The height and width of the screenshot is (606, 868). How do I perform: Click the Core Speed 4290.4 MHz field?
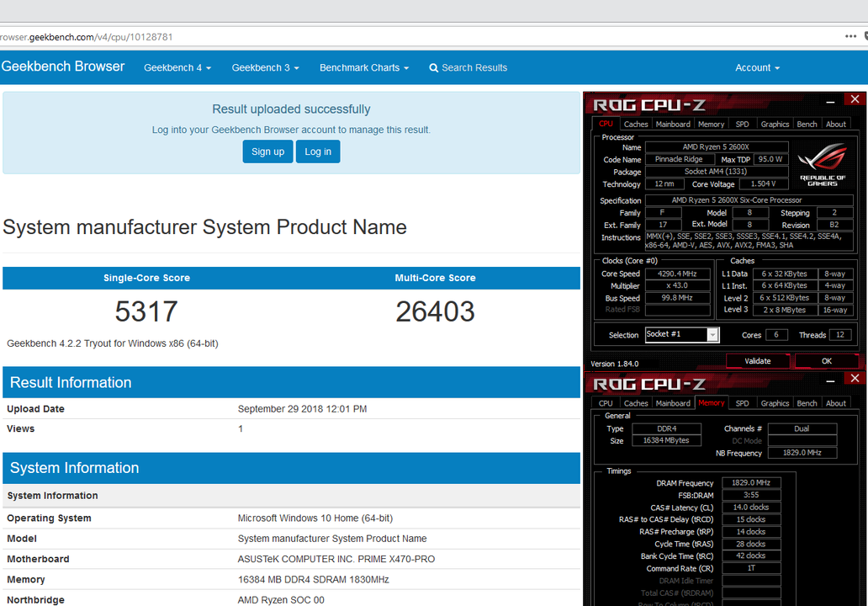677,274
